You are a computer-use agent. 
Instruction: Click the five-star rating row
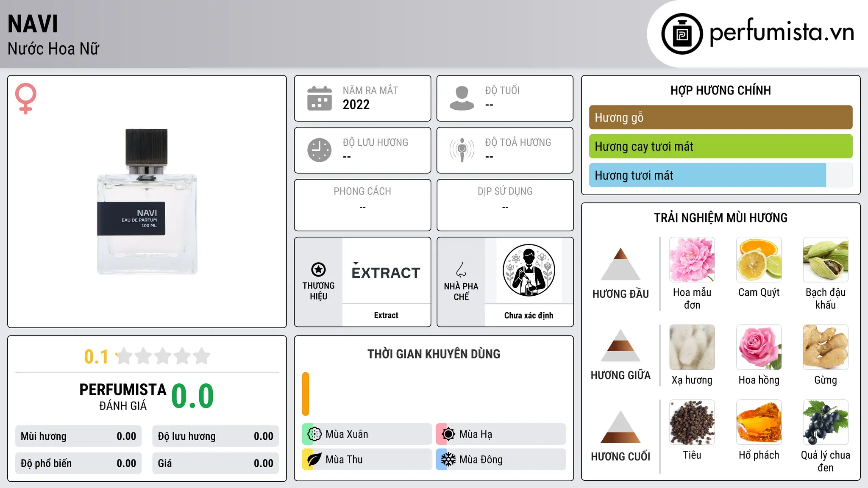[163, 356]
